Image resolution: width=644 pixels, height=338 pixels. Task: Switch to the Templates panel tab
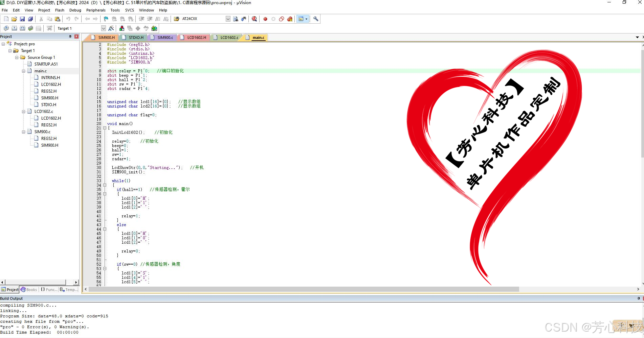point(69,290)
